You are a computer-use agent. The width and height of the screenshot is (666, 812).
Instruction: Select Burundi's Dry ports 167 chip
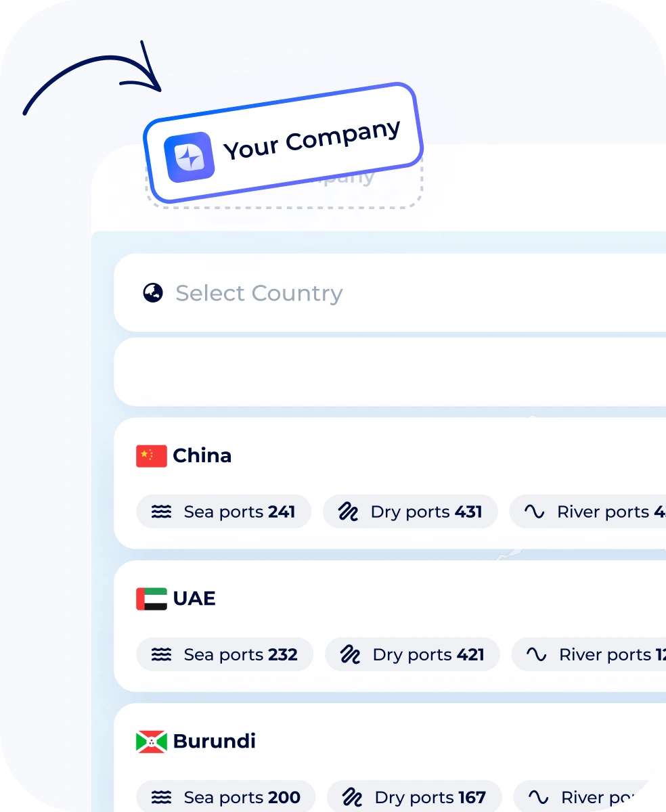tap(414, 798)
